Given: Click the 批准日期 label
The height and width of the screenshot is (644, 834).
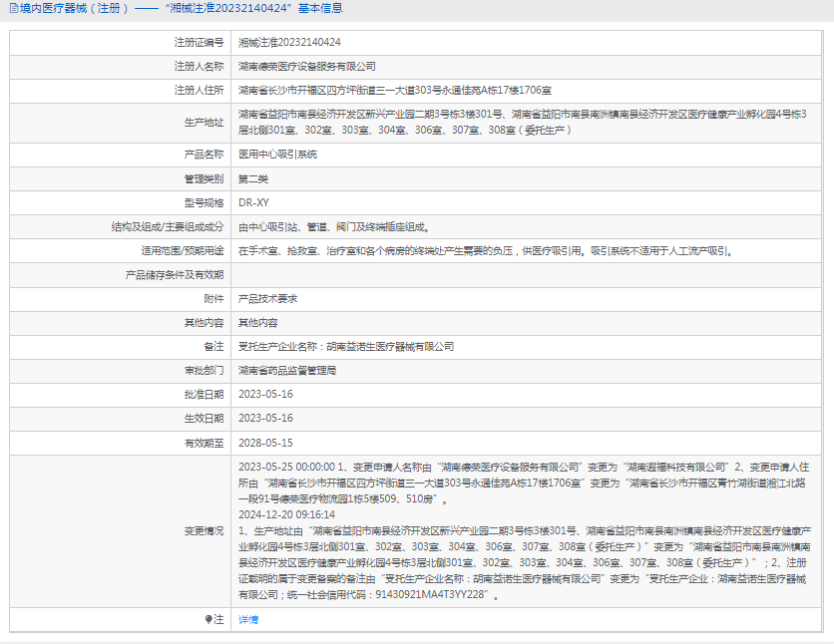Looking at the screenshot, I should 205,394.
